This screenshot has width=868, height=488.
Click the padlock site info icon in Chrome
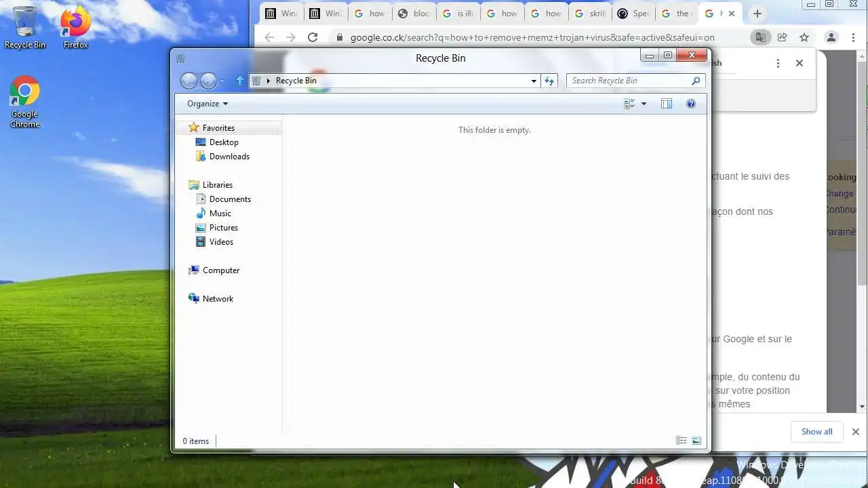point(339,38)
